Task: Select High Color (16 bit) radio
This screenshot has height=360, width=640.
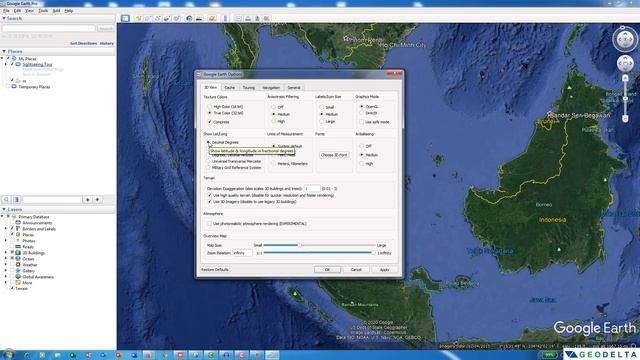Action: [210, 107]
